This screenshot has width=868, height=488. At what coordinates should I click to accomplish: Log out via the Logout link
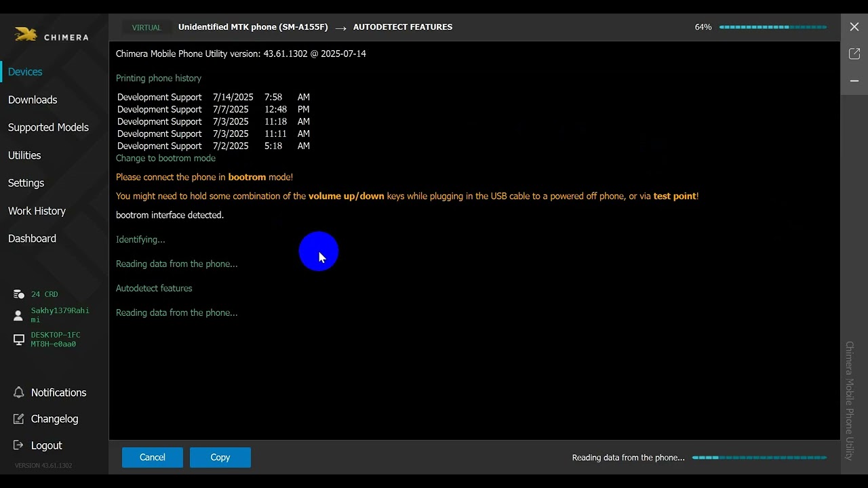pyautogui.click(x=47, y=445)
